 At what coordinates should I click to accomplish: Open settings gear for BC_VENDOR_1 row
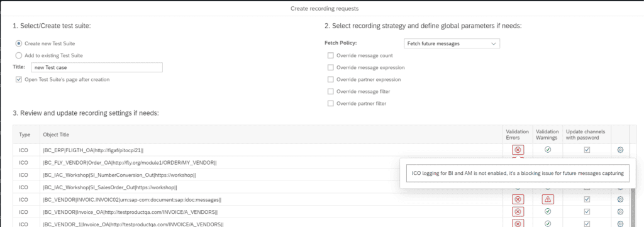[620, 224]
